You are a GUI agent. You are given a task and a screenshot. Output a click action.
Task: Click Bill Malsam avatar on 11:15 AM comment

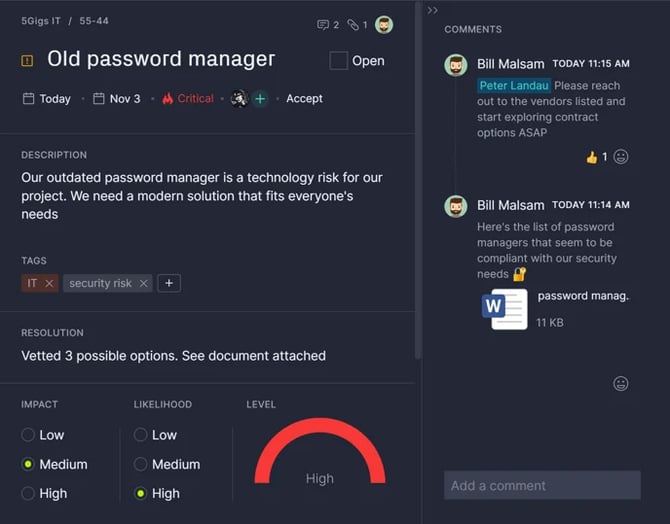pyautogui.click(x=455, y=65)
